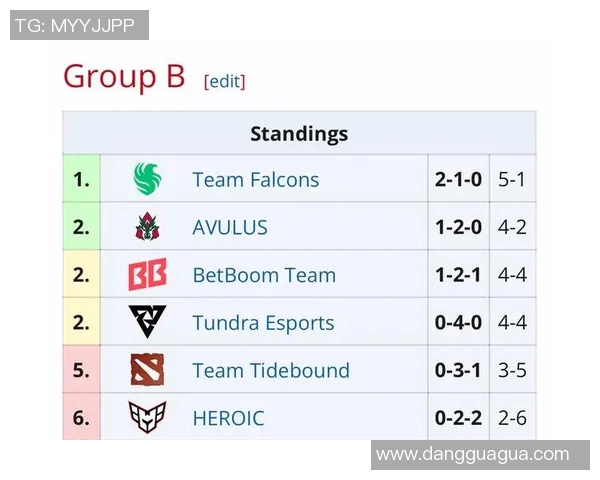The height and width of the screenshot is (480, 600).
Task: Click the Team Tidebound Dota logo icon
Action: pyautogui.click(x=147, y=370)
